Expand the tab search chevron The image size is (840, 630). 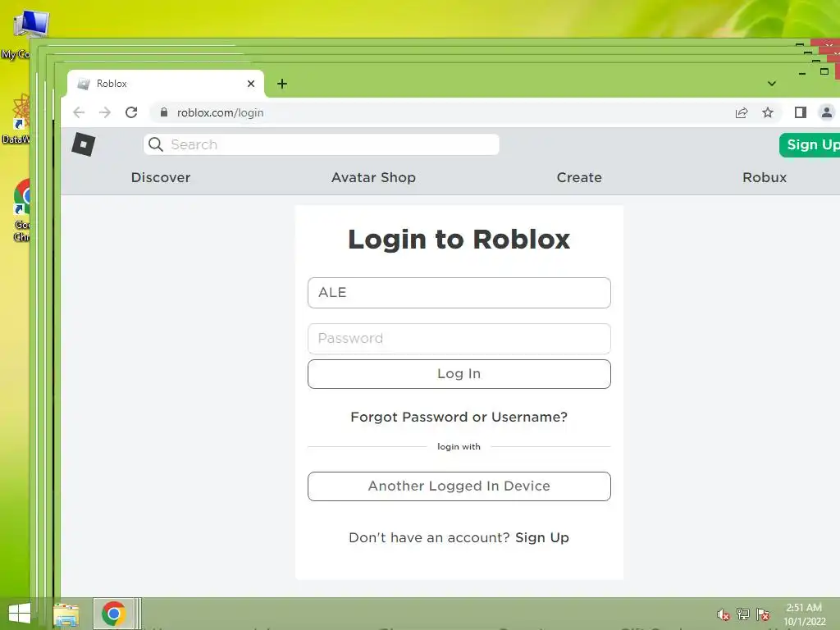pyautogui.click(x=771, y=84)
